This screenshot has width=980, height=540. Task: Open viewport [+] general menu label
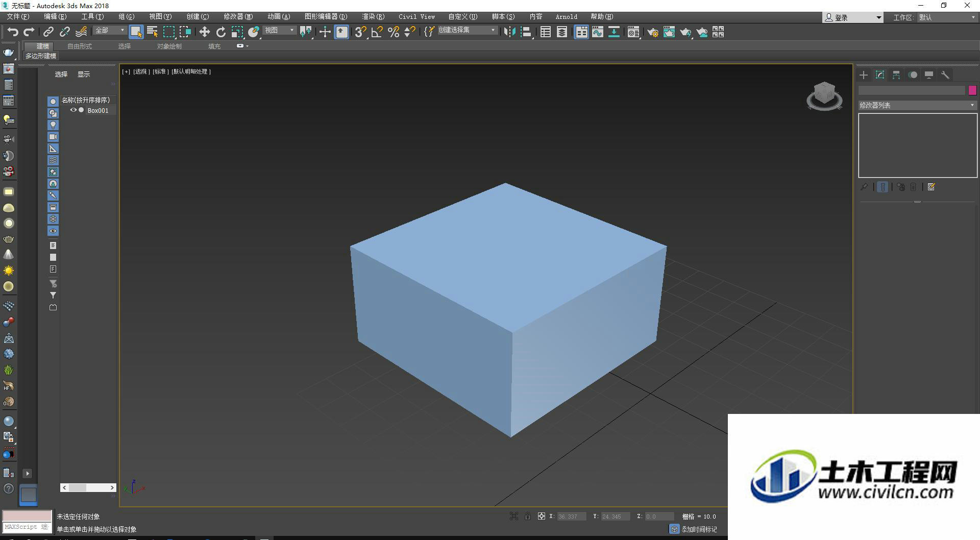coord(126,71)
